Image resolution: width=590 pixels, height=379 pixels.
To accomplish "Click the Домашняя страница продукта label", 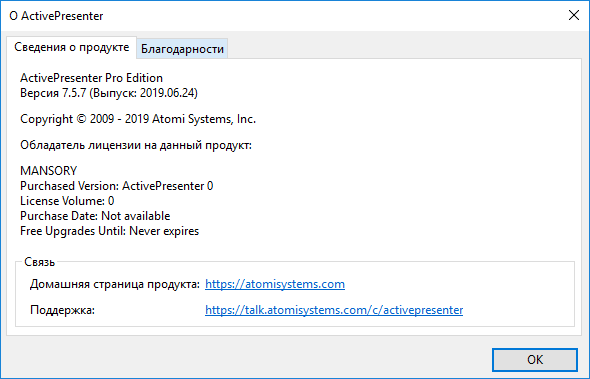I will click(115, 284).
